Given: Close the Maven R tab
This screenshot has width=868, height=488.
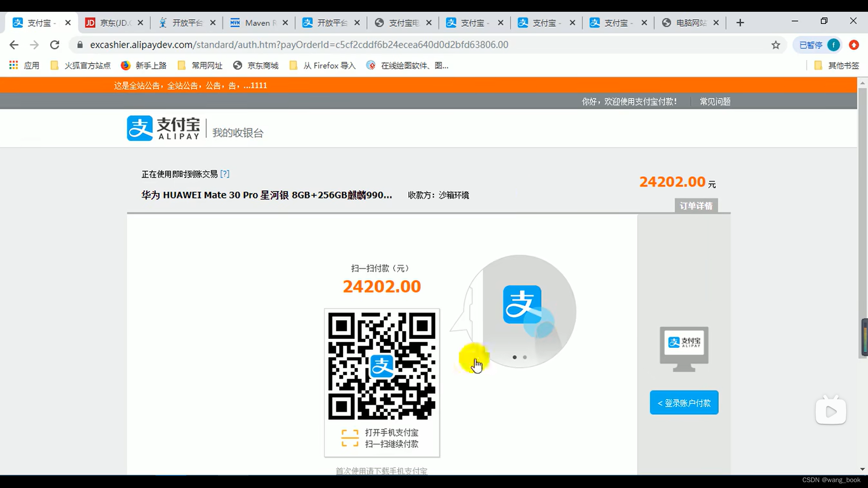Looking at the screenshot, I should 285,23.
